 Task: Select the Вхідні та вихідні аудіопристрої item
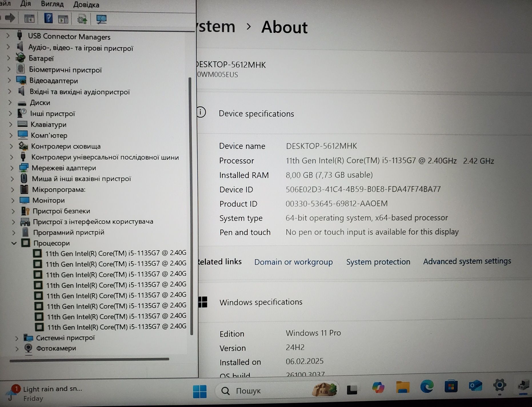pos(80,92)
